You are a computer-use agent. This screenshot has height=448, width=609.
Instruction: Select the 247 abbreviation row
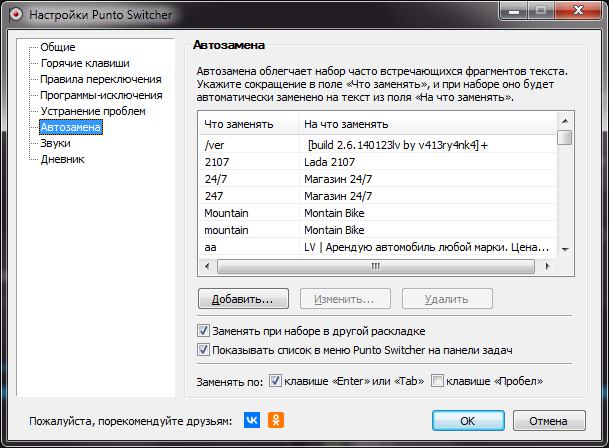378,196
